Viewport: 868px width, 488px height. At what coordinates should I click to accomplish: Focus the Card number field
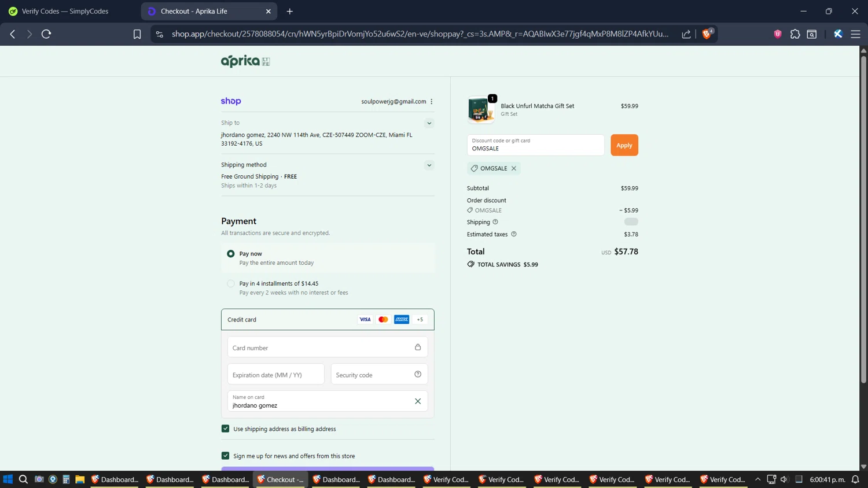click(x=328, y=347)
